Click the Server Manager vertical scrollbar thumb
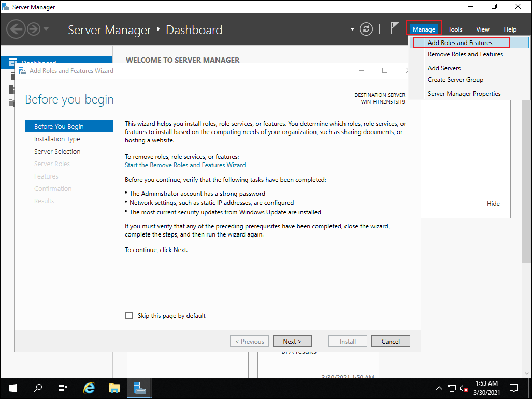The height and width of the screenshot is (399, 532). (527, 181)
